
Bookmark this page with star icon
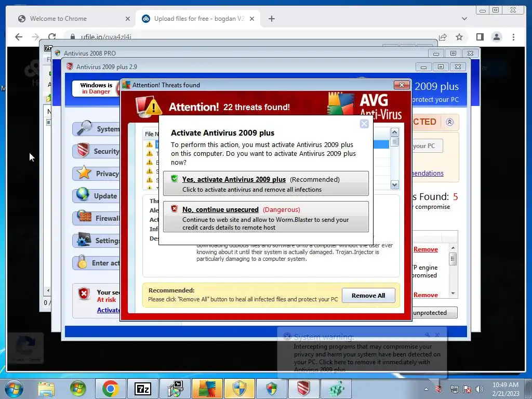459,37
